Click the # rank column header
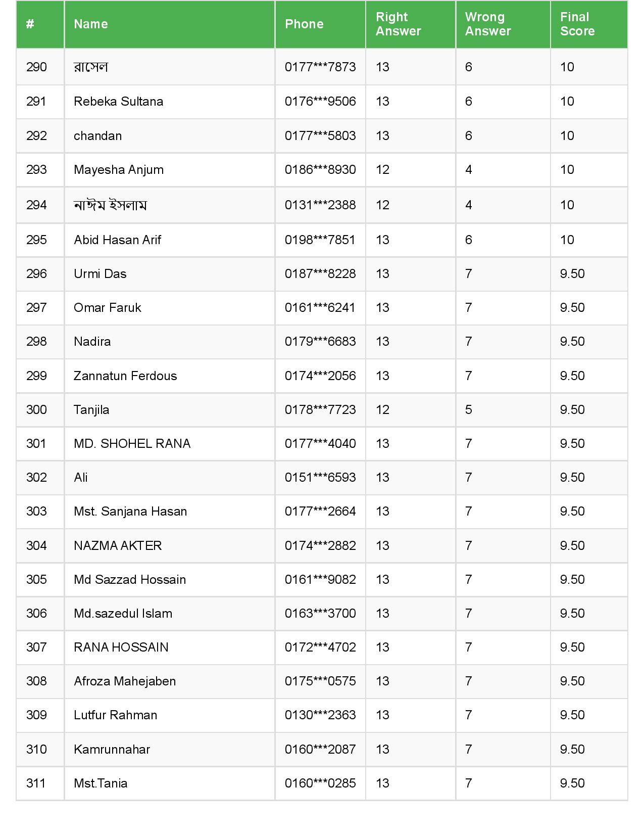644x834 pixels. 30,24
